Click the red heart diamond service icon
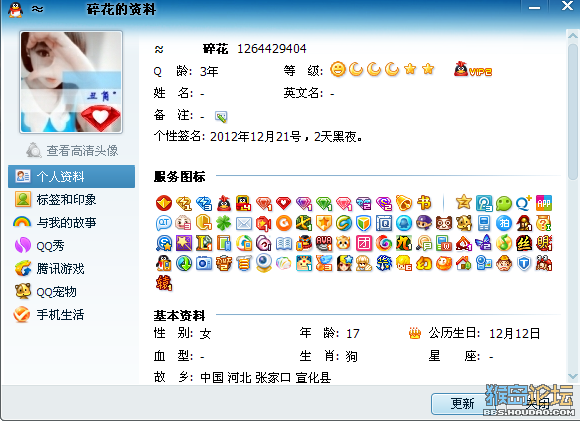The image size is (580, 421). [283, 203]
